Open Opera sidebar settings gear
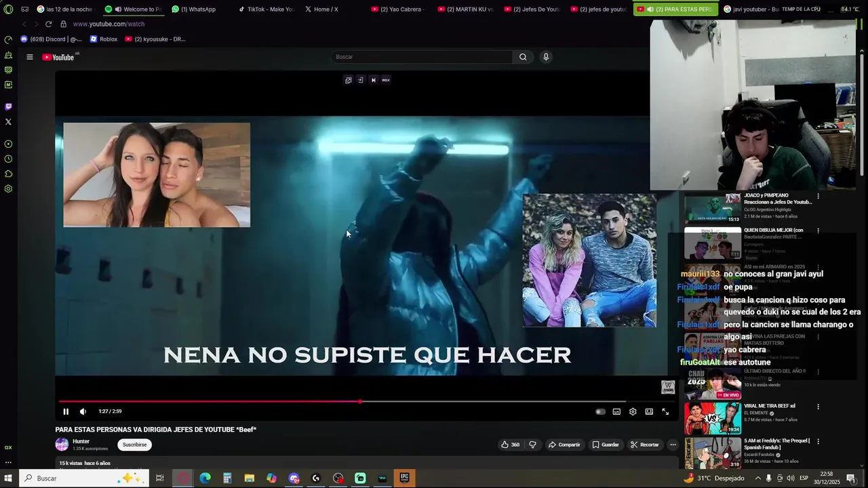This screenshot has height=488, width=868. (x=8, y=189)
